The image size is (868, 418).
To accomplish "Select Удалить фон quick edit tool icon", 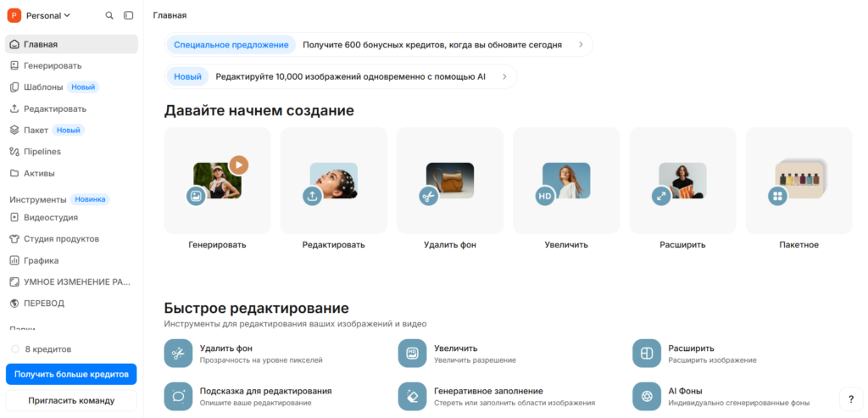I will [178, 354].
